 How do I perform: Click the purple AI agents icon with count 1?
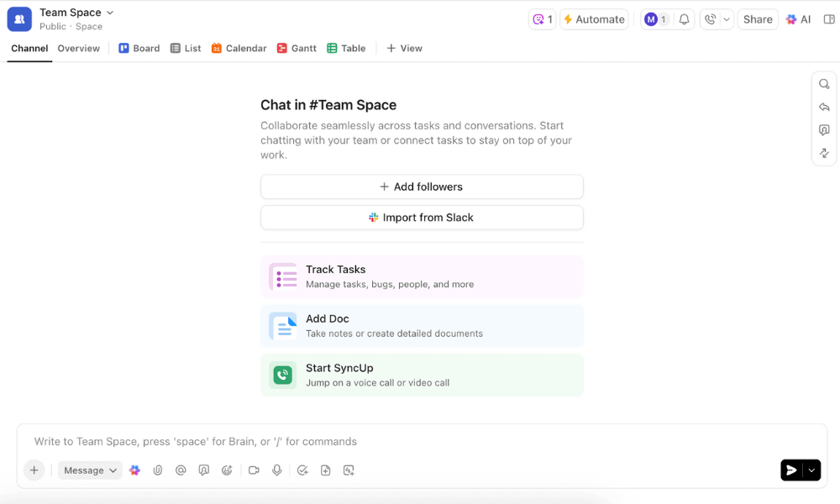point(542,19)
